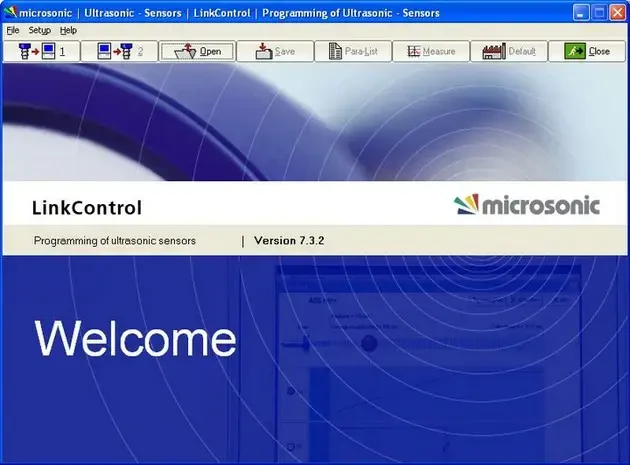The width and height of the screenshot is (630, 465).
Task: Click the Default factory settings button
Action: tap(508, 51)
